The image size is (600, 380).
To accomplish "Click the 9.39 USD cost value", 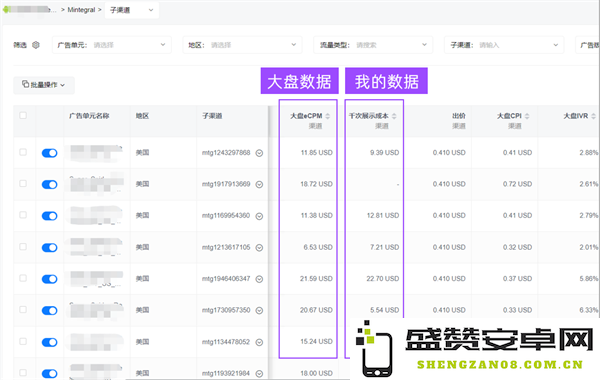I will 384,153.
